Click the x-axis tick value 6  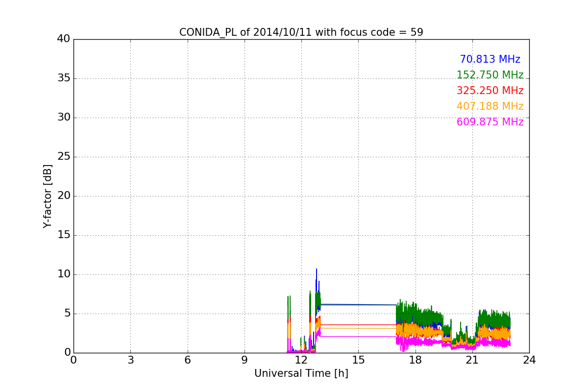tap(187, 360)
